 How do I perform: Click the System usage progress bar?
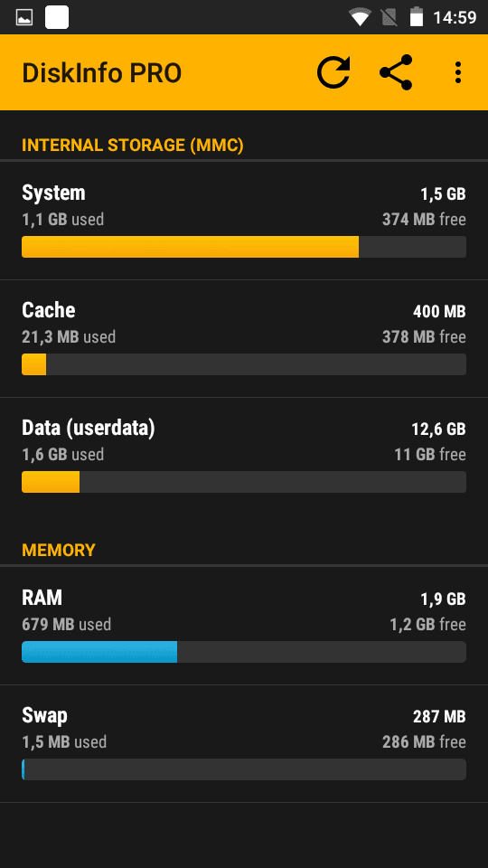coord(244,247)
